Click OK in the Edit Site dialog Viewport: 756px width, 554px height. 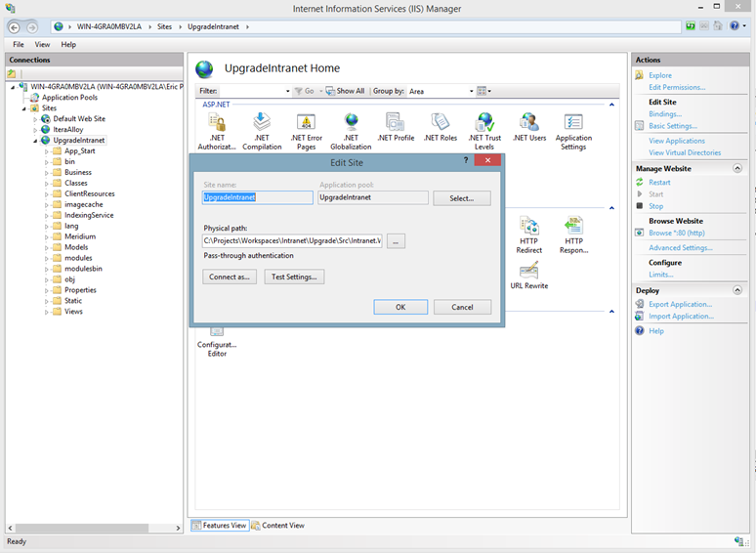(400, 307)
